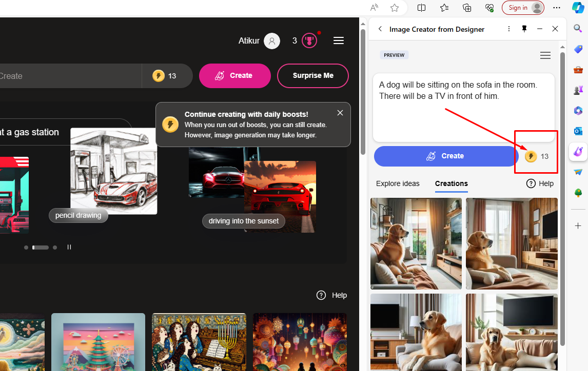The height and width of the screenshot is (371, 588).
Task: Open Help link on main page
Action: point(332,295)
